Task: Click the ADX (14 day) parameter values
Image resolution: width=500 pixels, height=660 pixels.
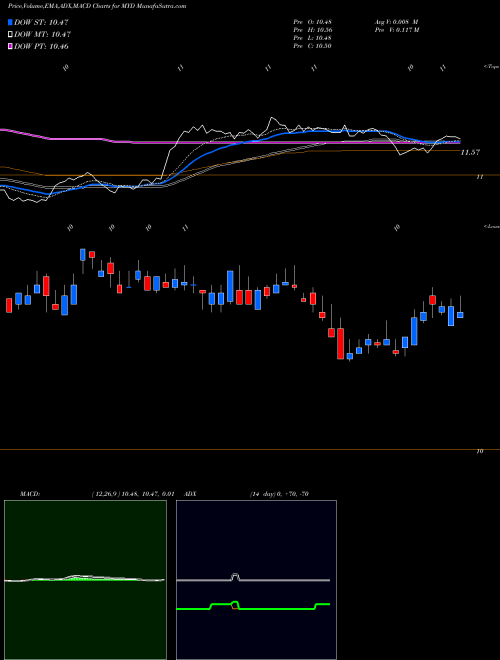Action: 278,494
